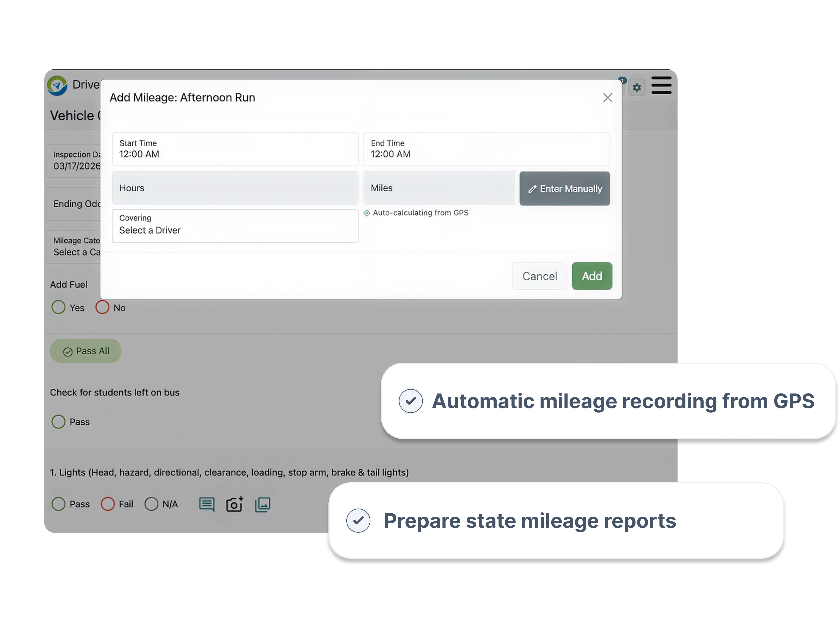The height and width of the screenshot is (636, 840).
Task: Open the image gallery icon next to camera
Action: pyautogui.click(x=262, y=504)
